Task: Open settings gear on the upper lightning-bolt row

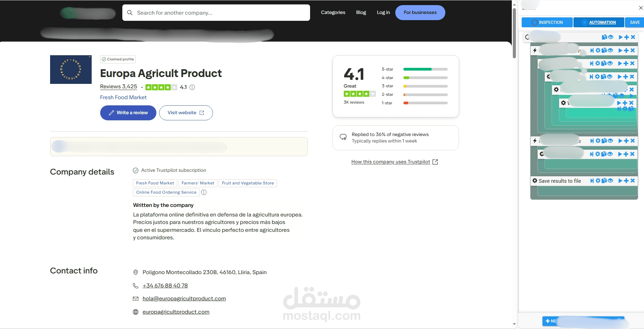Action: point(598,50)
